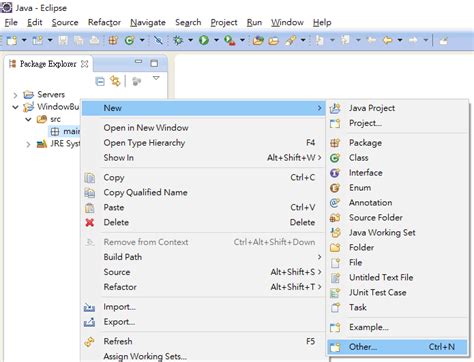474x362 pixels.
Task: Open the Help menu
Action: coord(322,23)
